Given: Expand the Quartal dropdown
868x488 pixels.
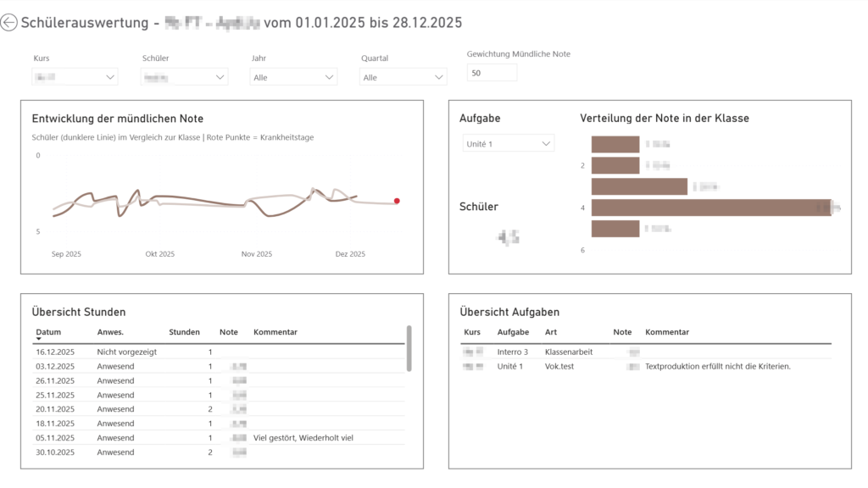Looking at the screenshot, I should (403, 77).
